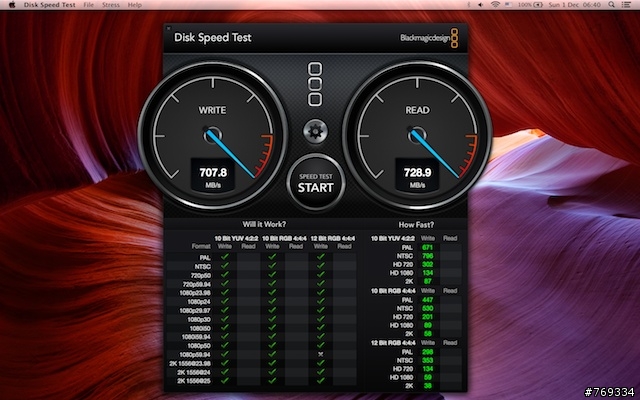The width and height of the screenshot is (640, 400).
Task: Select the 1080p29.97 format row label
Action: pos(195,311)
